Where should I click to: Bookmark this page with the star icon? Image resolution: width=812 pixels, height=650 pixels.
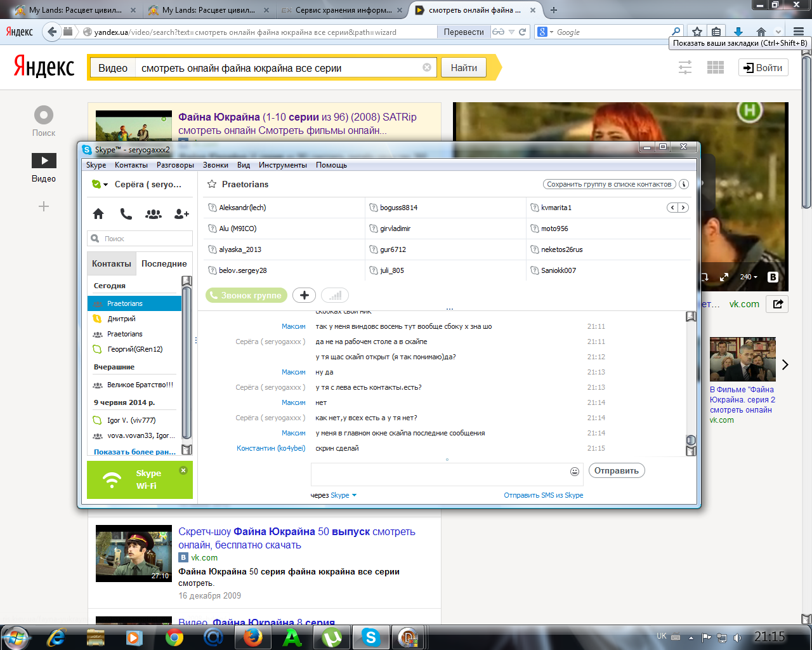tap(697, 32)
